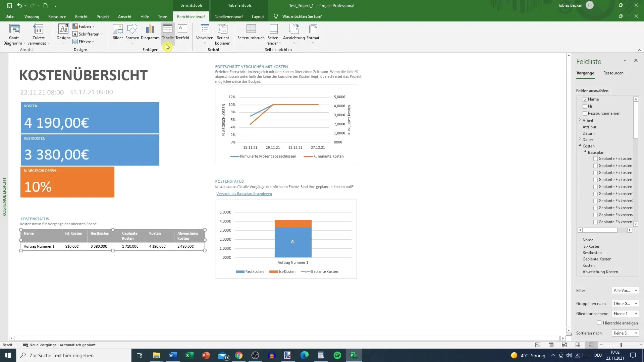The image size is (644, 362).
Task: Open Spotify from the taskbar
Action: tap(337, 355)
